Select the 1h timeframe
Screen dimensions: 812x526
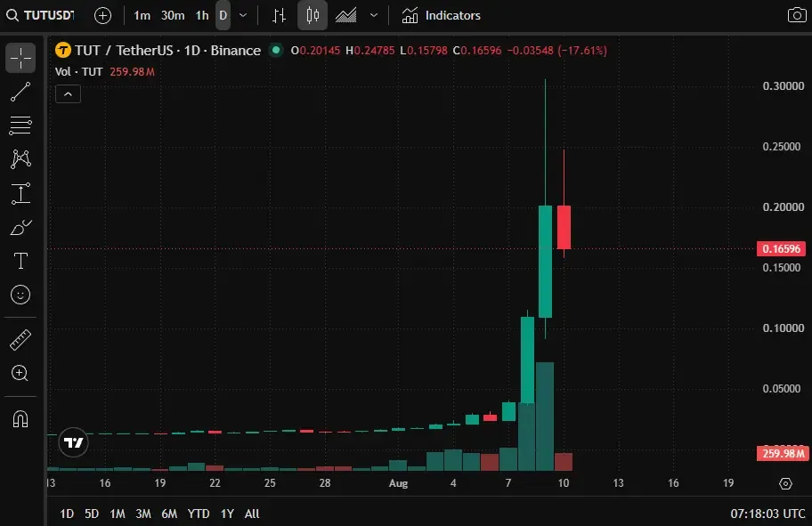202,15
